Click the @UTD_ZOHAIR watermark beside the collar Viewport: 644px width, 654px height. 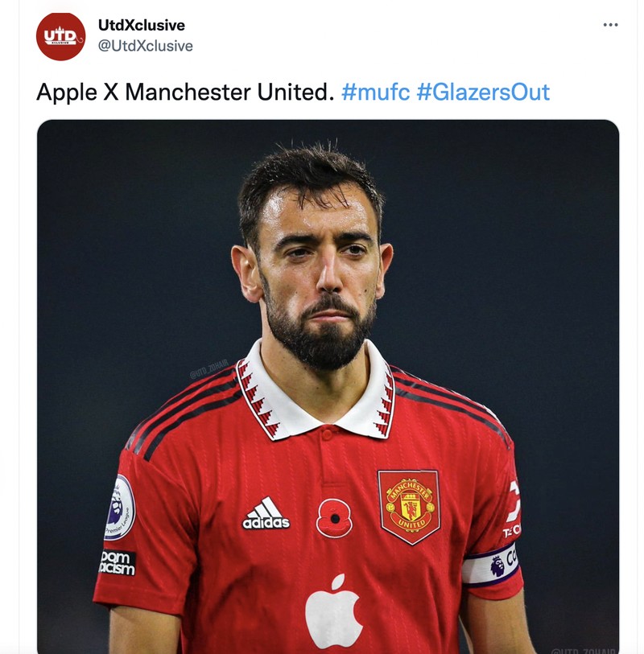[x=209, y=372]
